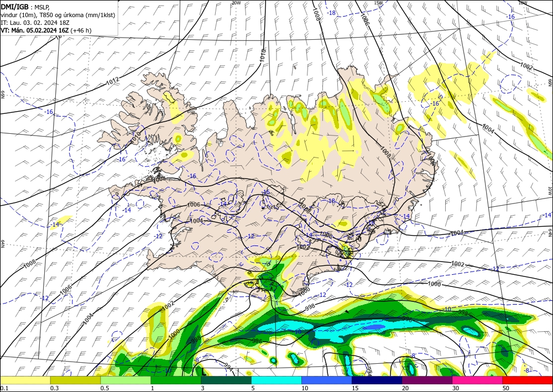
Task: Click the legend value "0.1"
Action: (4, 388)
